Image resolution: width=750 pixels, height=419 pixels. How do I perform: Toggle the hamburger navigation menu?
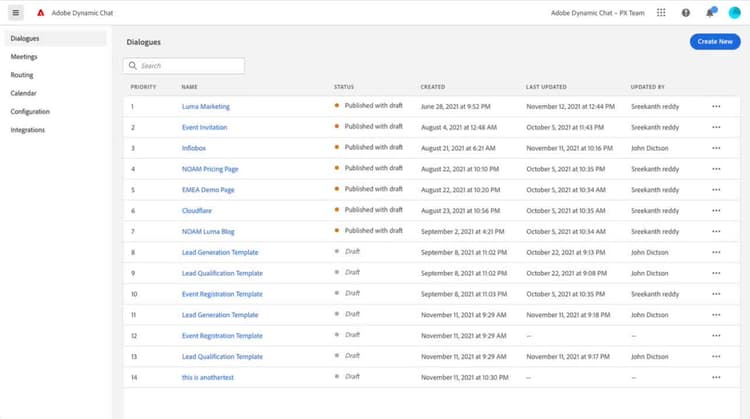pyautogui.click(x=16, y=13)
